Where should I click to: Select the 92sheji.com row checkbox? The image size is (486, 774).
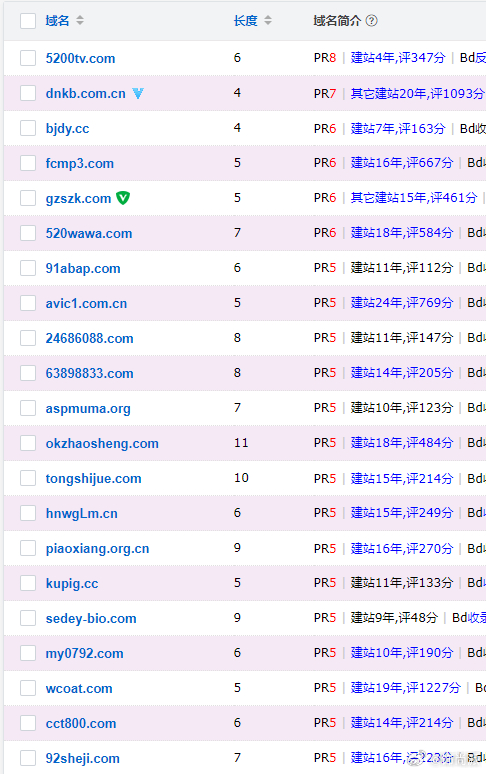28,758
